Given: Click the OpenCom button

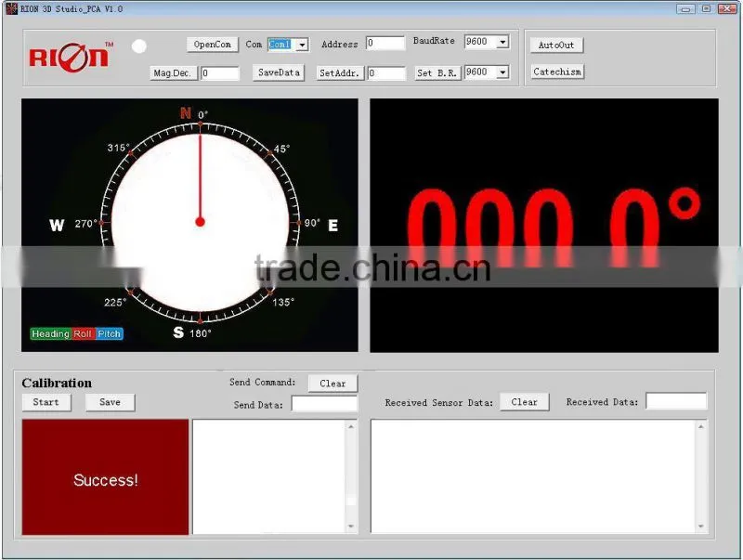Looking at the screenshot, I should click(x=213, y=45).
